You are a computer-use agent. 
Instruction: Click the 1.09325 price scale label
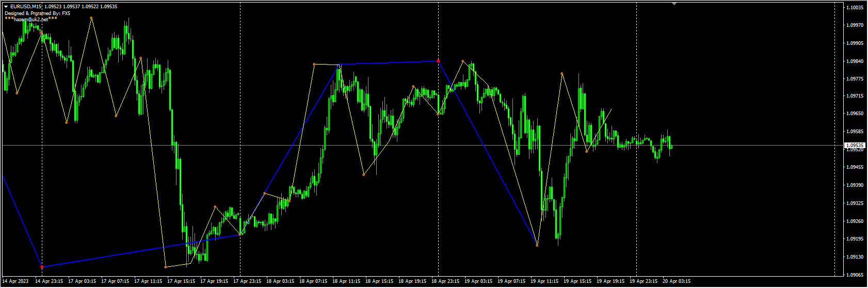click(x=855, y=203)
